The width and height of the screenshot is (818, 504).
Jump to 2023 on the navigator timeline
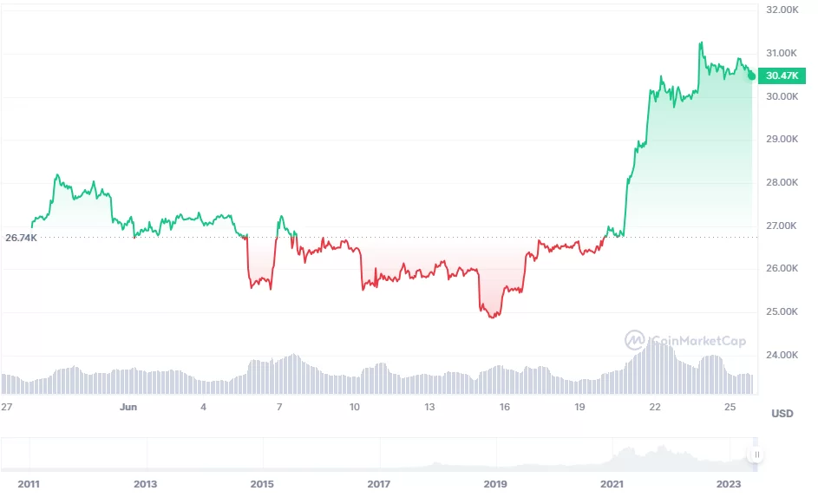(x=729, y=484)
